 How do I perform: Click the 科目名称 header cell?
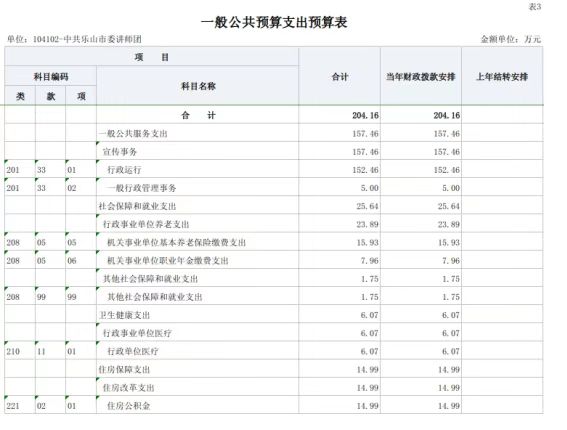pyautogui.click(x=198, y=86)
